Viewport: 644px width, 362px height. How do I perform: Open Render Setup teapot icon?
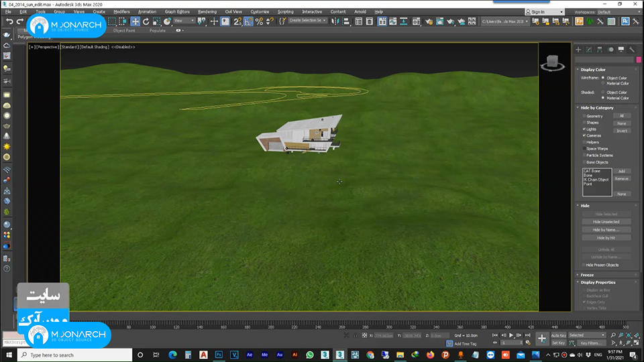coord(429,21)
